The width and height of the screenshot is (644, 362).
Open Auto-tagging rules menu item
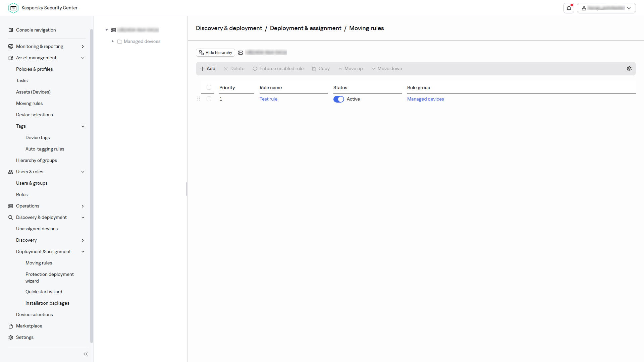point(45,149)
